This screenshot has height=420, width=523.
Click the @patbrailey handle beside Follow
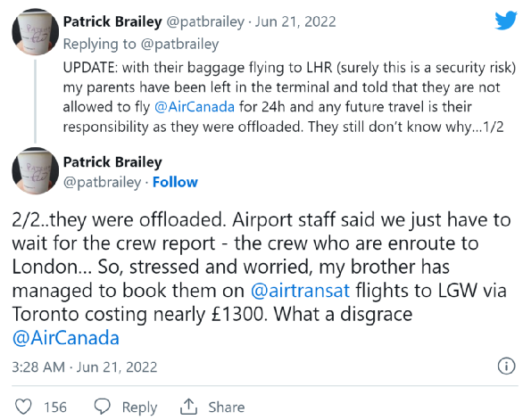coord(103,183)
